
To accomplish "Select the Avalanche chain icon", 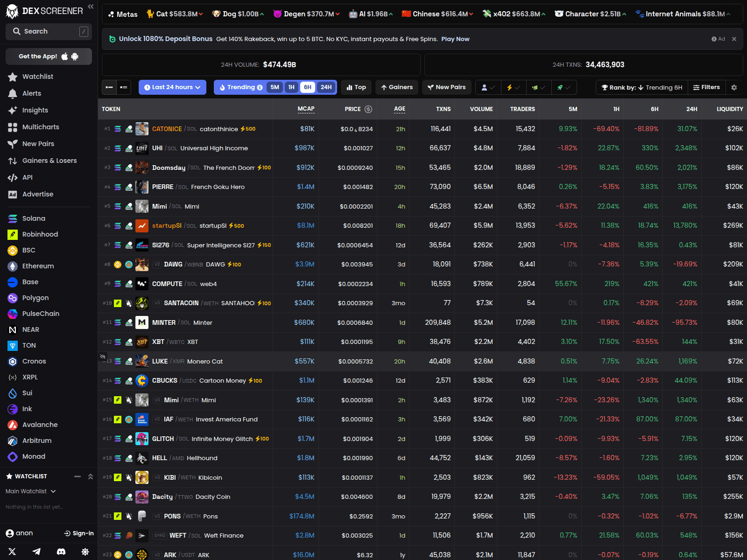I will 13,425.
